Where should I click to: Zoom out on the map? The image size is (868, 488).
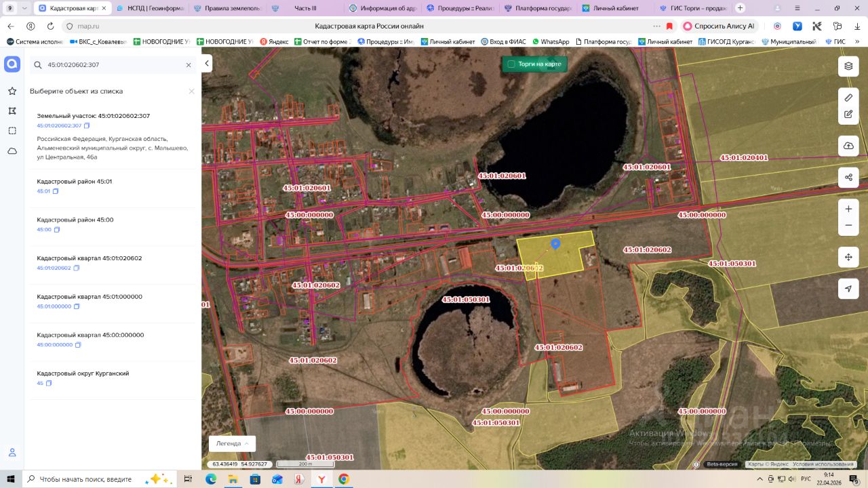point(848,226)
